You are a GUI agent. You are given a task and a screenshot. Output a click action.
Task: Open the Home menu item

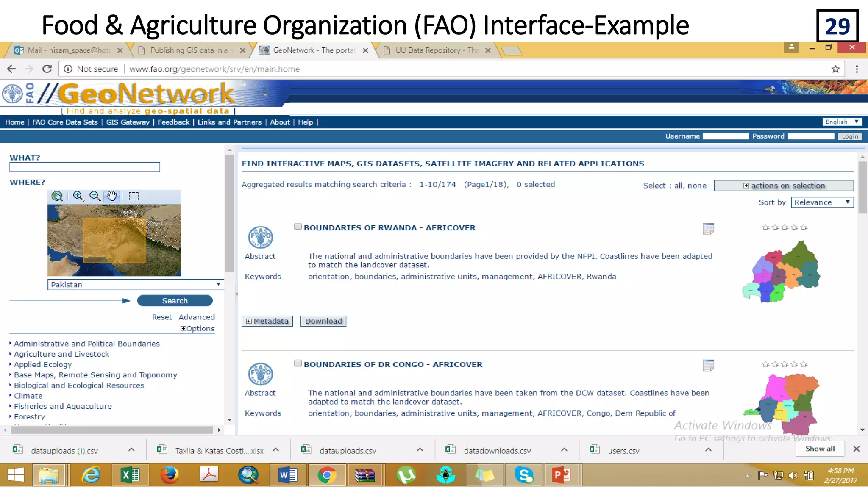pos(15,122)
